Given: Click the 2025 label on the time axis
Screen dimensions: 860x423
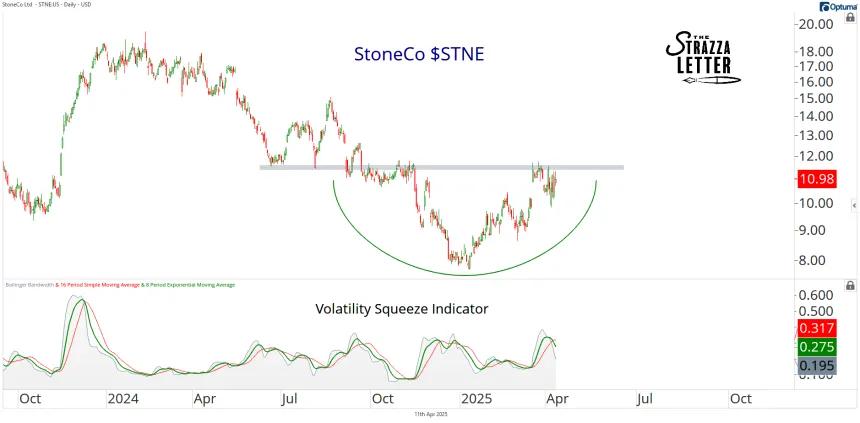Looking at the screenshot, I should [x=471, y=397].
